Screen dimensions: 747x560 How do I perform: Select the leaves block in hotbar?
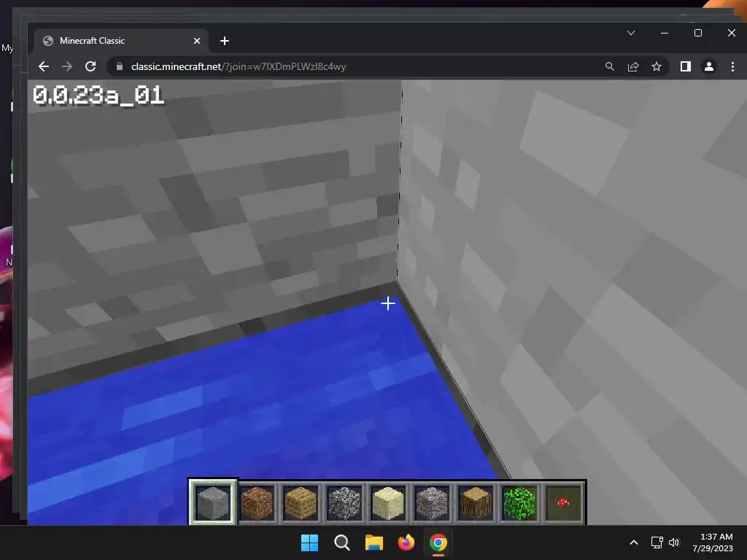(x=519, y=503)
